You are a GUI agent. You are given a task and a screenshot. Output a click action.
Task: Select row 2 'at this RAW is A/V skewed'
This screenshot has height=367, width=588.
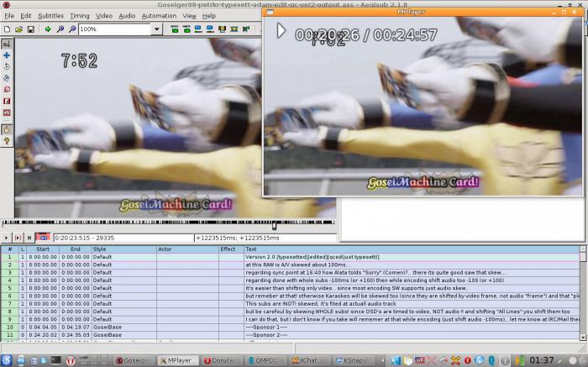click(x=290, y=265)
